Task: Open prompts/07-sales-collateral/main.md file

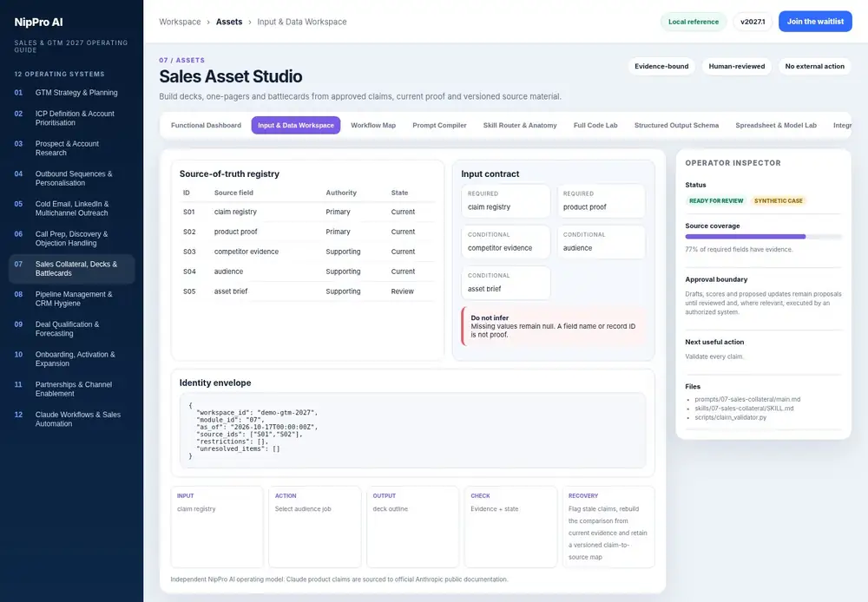Action: [x=747, y=400]
